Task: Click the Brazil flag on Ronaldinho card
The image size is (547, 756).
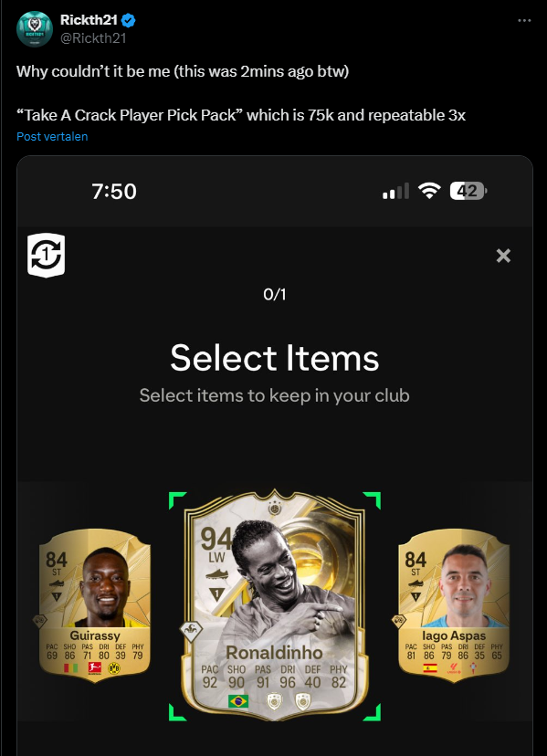Action: [238, 700]
